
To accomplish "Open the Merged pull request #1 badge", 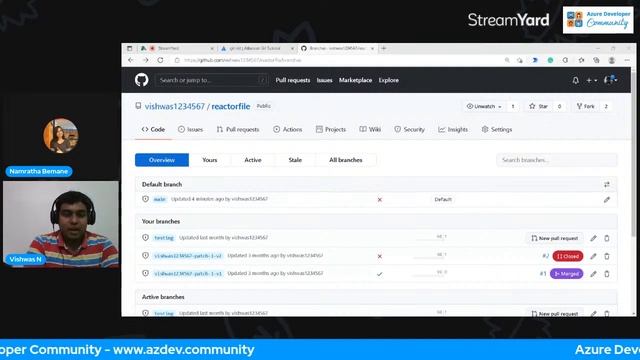I will (567, 273).
